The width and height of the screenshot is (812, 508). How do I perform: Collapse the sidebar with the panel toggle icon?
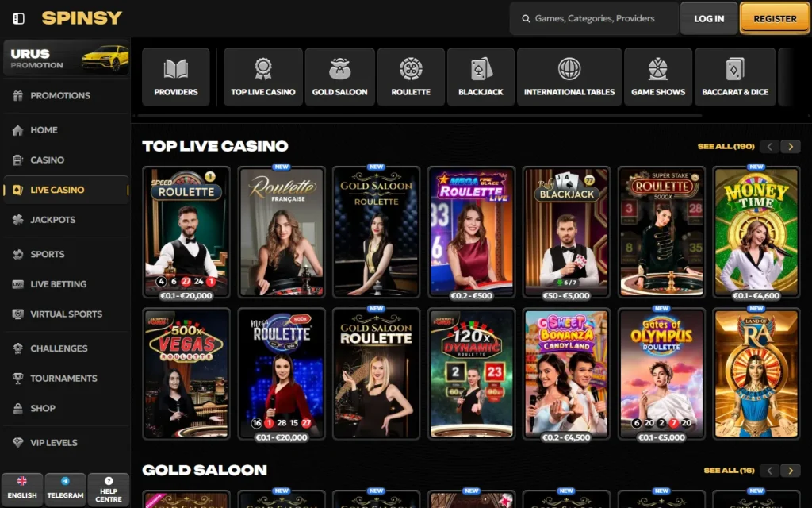point(19,19)
